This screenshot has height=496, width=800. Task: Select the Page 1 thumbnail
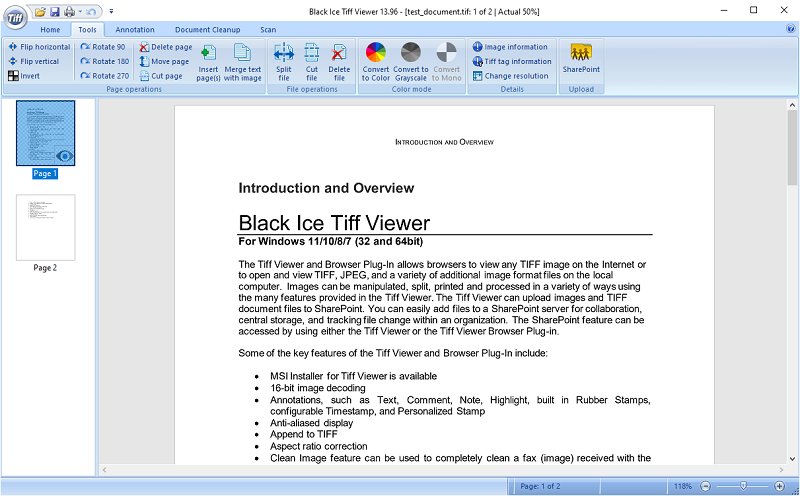pyautogui.click(x=45, y=133)
